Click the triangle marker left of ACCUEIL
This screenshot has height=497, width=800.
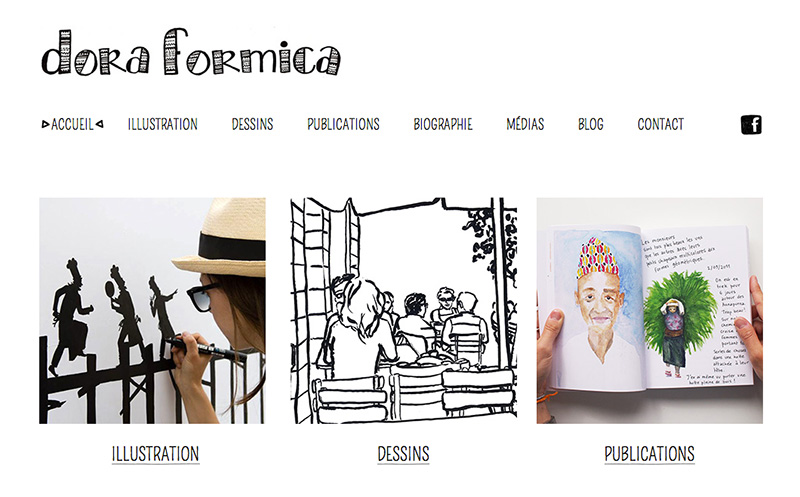(x=45, y=124)
